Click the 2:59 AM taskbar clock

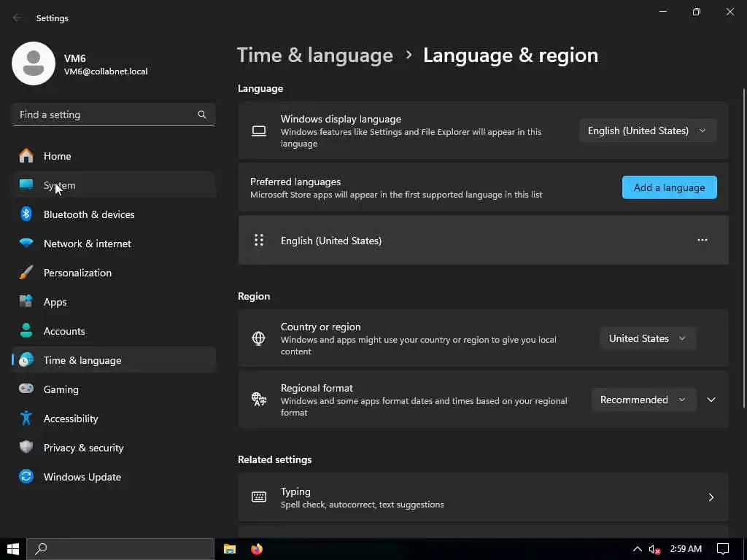686,549
